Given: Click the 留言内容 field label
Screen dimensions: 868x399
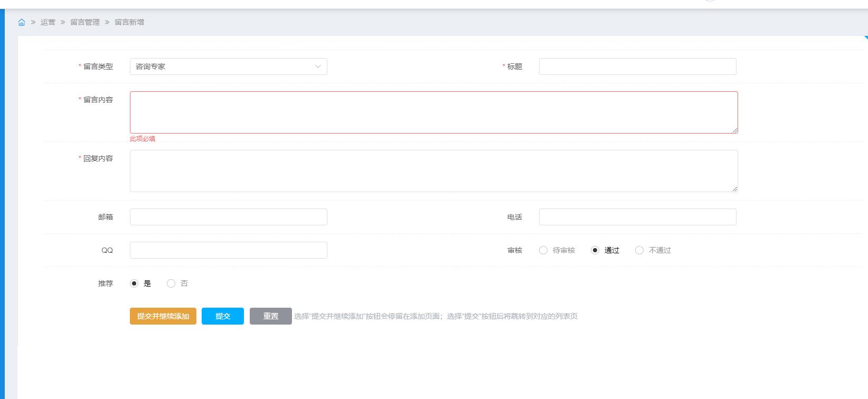Looking at the screenshot, I should pos(98,100).
